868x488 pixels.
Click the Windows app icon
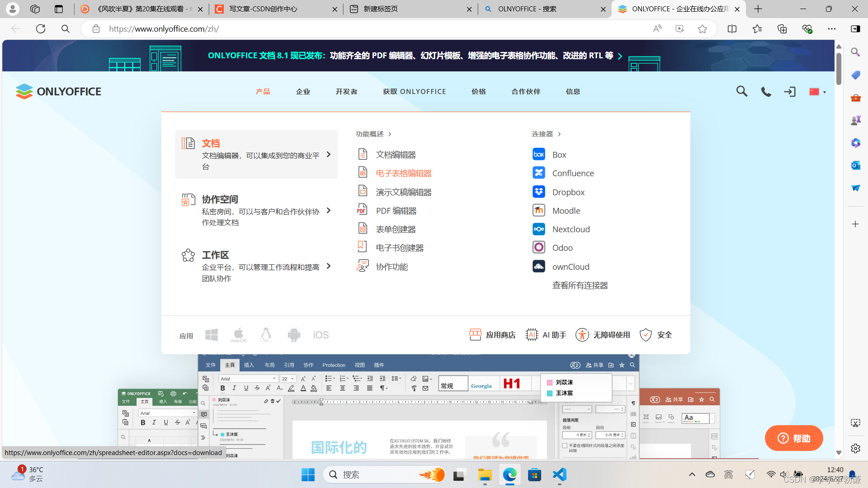[212, 335]
